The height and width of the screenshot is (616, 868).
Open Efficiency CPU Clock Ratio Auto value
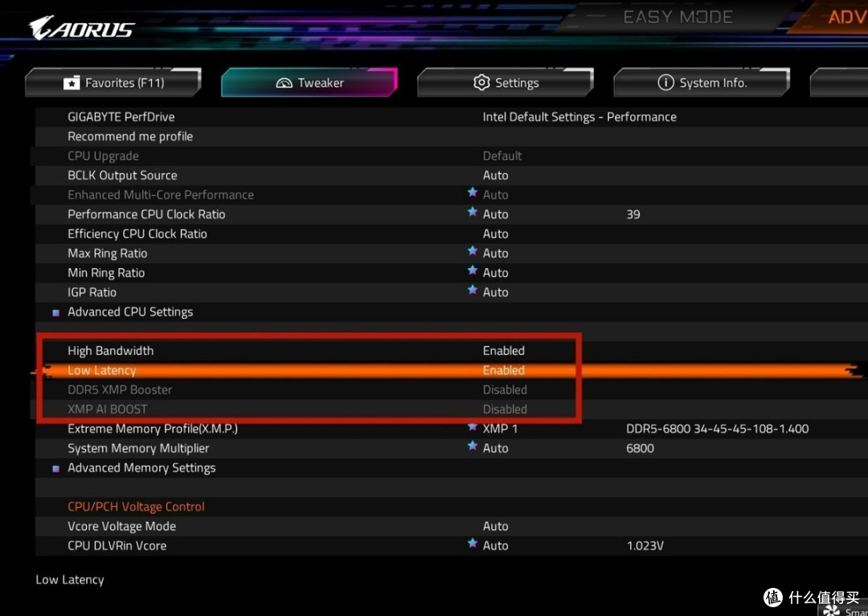(495, 234)
